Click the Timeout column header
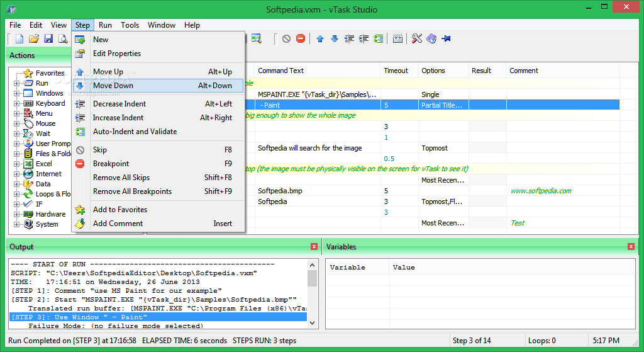The width and height of the screenshot is (644, 352). [399, 71]
